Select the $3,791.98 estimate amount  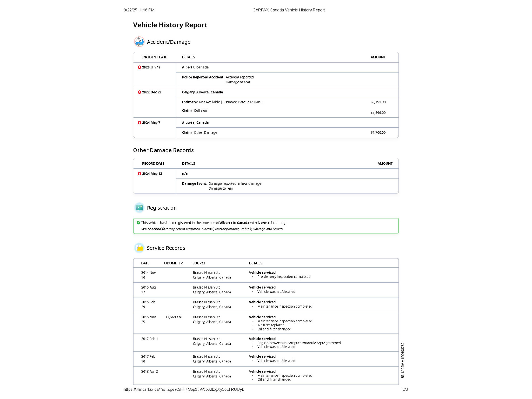pos(378,102)
